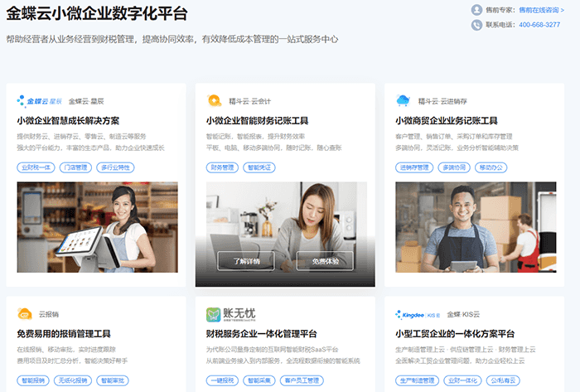Select the 公私有云 tag

coord(503,380)
